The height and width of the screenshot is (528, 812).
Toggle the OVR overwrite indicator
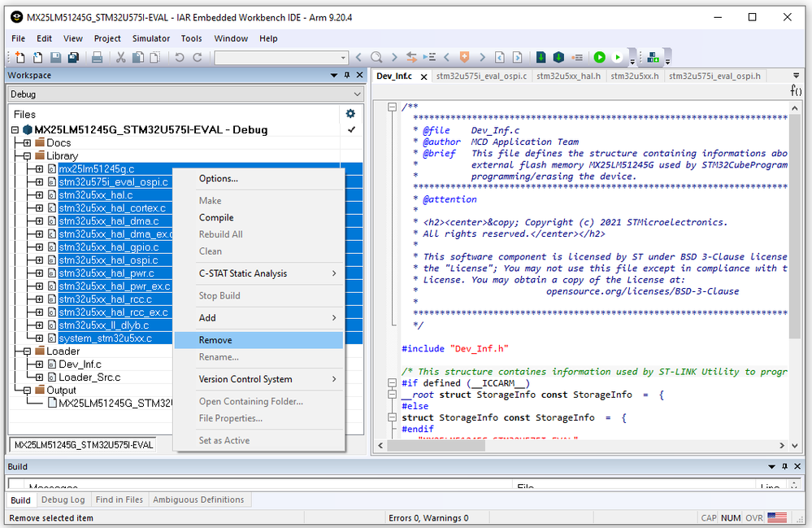pos(754,517)
